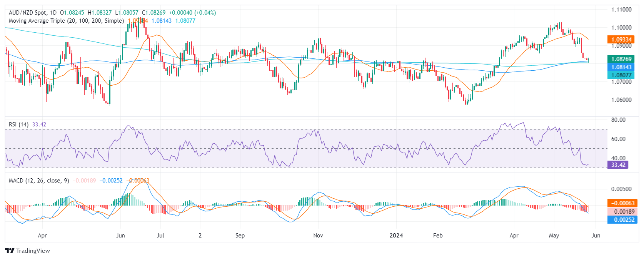Select the pink -0.00189 MACD histogram tag

[x=622, y=212]
